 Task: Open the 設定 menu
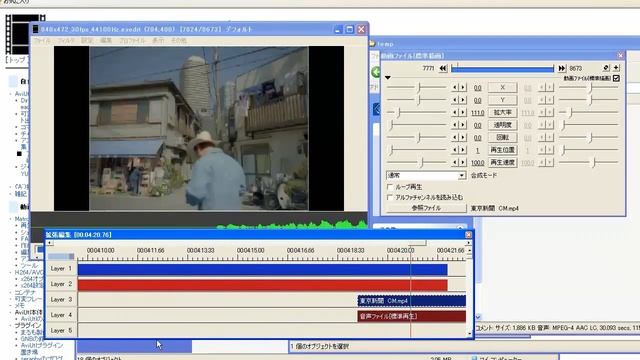tap(87, 41)
